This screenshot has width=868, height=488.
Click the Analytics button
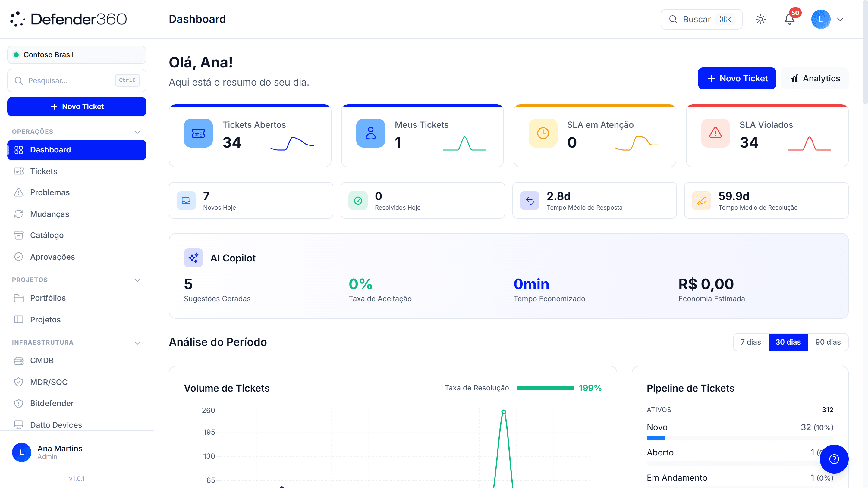pyautogui.click(x=815, y=78)
